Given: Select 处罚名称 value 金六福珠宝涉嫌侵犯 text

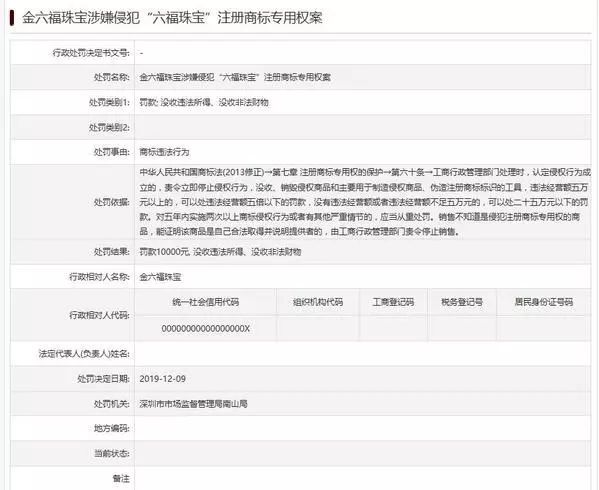Looking at the screenshot, I should [235, 78].
